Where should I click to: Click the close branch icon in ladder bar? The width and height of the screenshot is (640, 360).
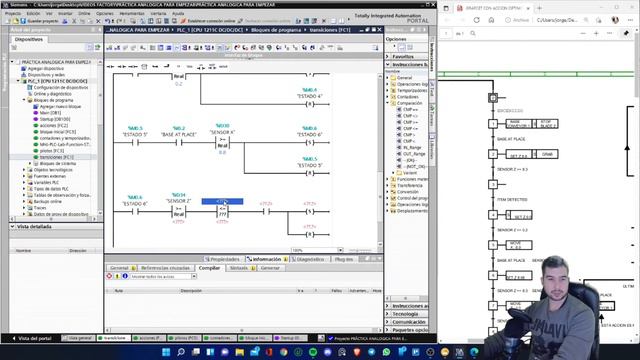[x=166, y=66]
